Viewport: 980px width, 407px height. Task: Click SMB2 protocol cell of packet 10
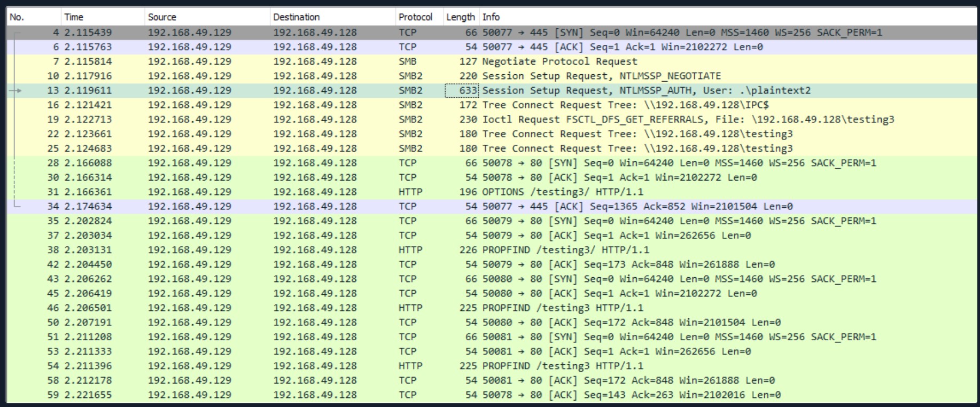[x=410, y=76]
